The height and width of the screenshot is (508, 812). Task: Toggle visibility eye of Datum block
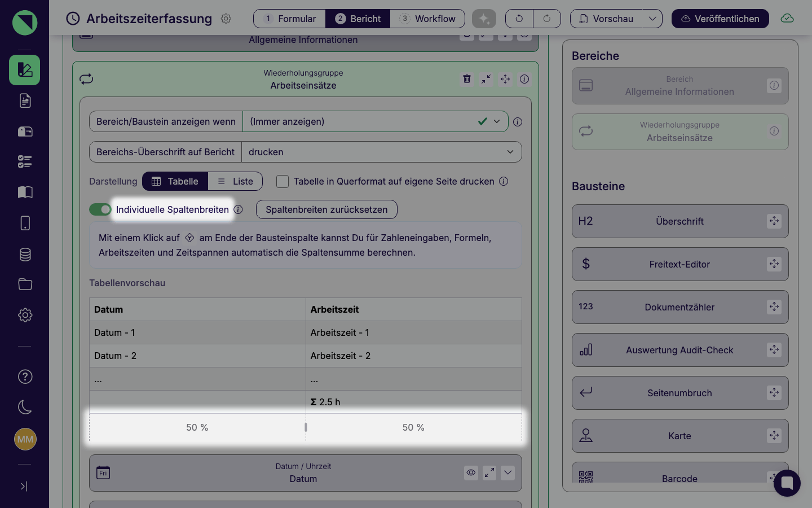click(471, 472)
